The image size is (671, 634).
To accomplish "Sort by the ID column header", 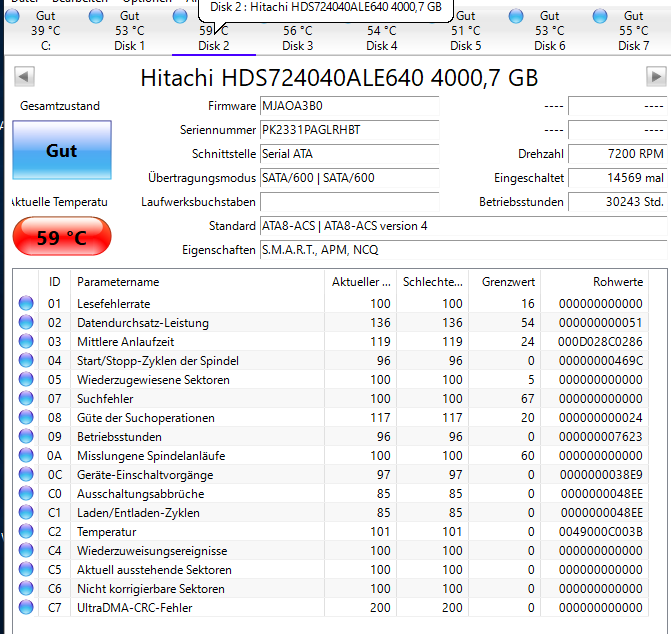I will [54, 282].
